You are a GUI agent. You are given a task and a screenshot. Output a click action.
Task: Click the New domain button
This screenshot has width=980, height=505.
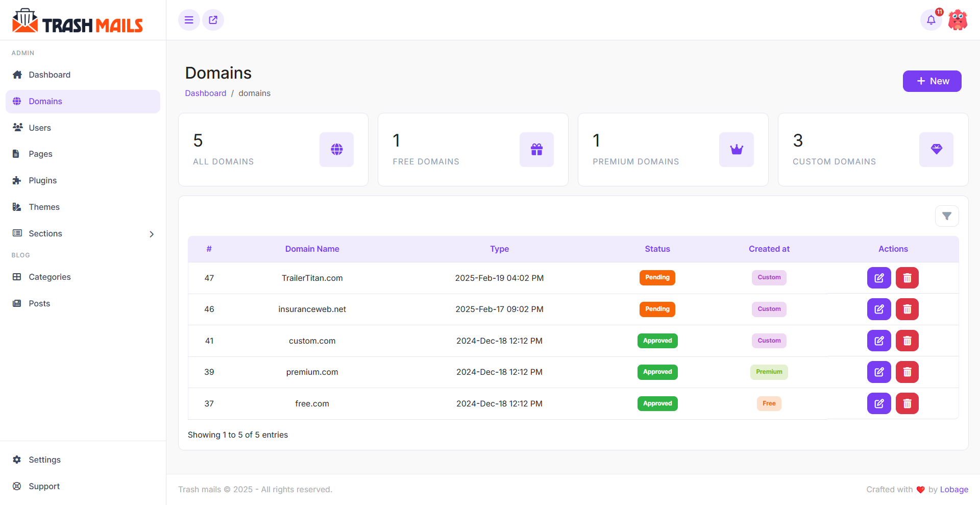pyautogui.click(x=932, y=81)
